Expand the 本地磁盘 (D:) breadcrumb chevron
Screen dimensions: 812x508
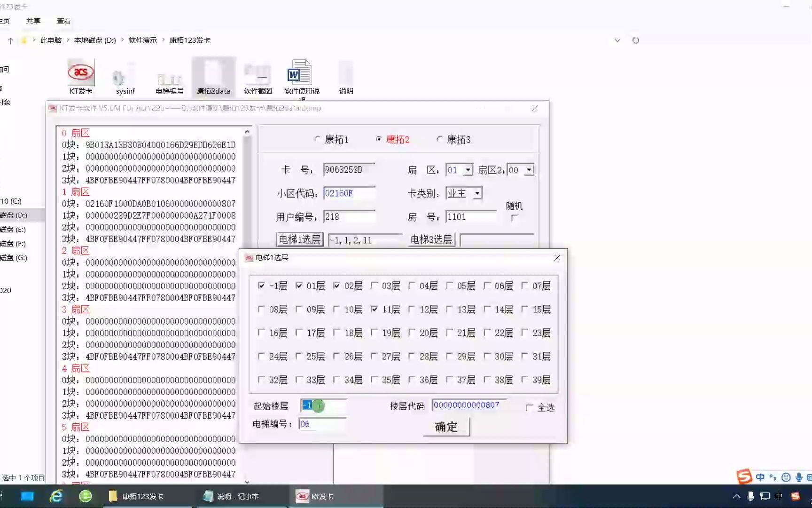pyautogui.click(x=123, y=40)
